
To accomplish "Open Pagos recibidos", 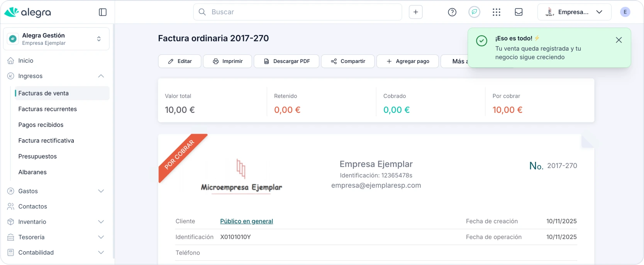I will pos(41,125).
